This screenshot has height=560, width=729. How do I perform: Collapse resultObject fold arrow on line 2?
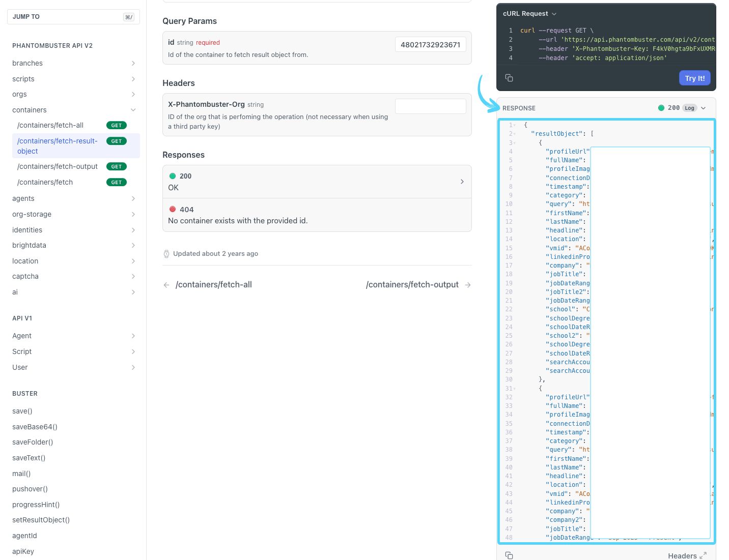[515, 134]
